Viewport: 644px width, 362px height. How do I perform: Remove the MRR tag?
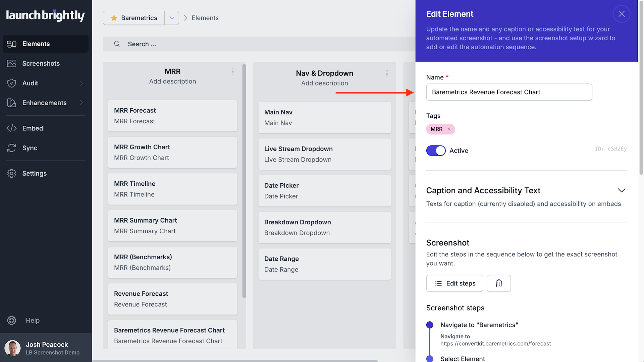pos(449,129)
